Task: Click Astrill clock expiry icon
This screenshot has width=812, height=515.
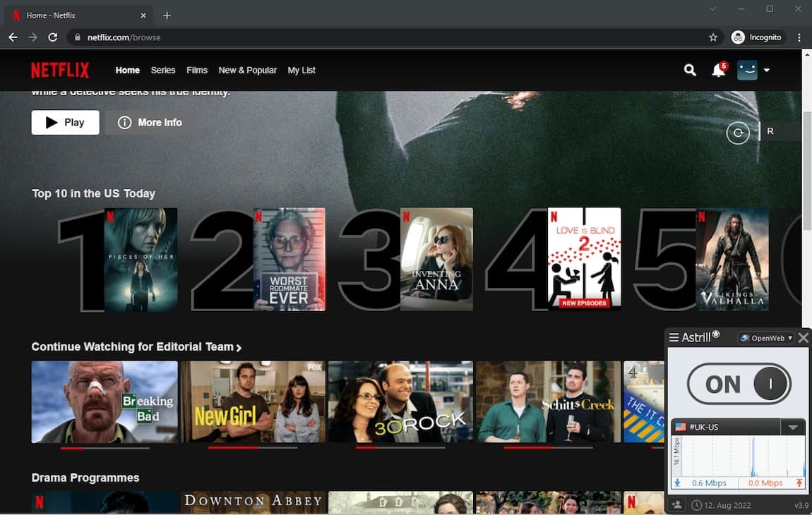Action: click(x=696, y=505)
